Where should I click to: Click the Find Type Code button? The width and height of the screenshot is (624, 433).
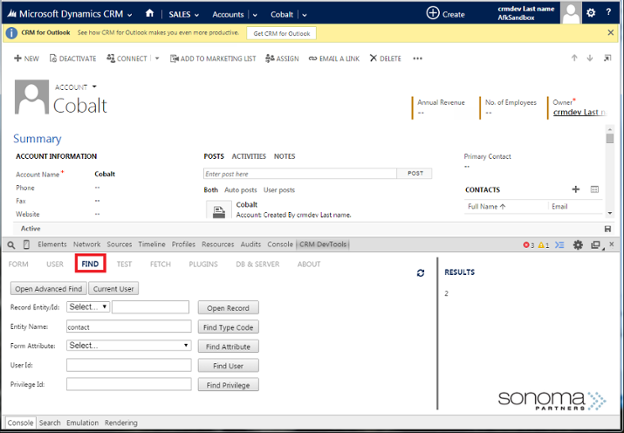[228, 326]
